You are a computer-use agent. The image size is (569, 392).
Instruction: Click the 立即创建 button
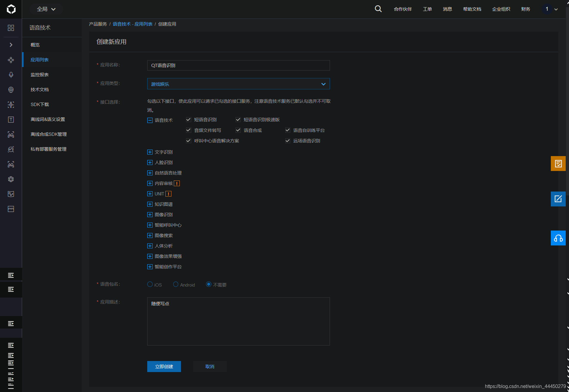[x=164, y=366]
